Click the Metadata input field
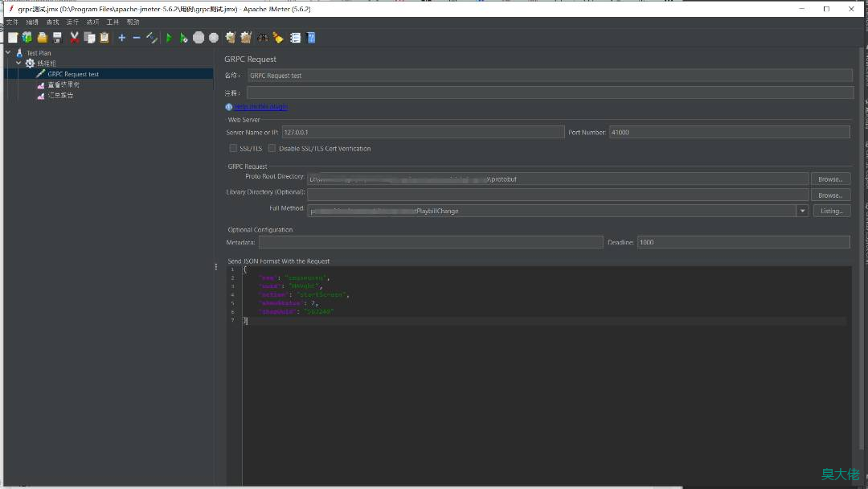This screenshot has height=489, width=868. (x=431, y=243)
